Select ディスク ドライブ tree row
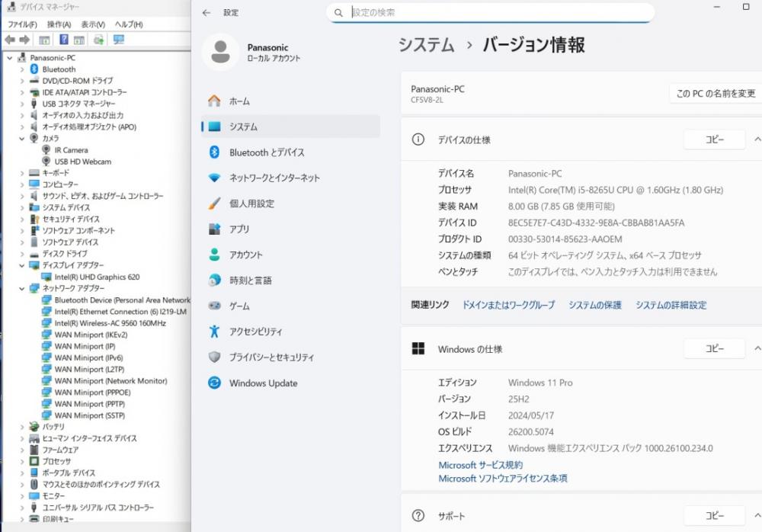762x532 pixels. (x=65, y=254)
